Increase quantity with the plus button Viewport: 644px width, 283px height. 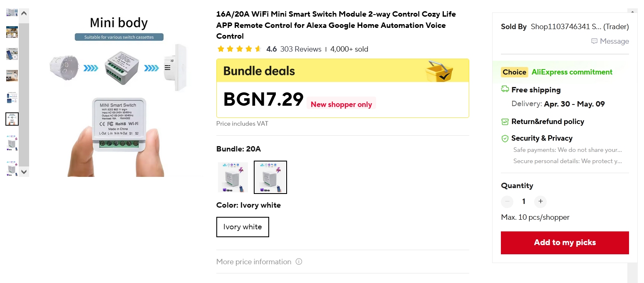click(x=540, y=201)
